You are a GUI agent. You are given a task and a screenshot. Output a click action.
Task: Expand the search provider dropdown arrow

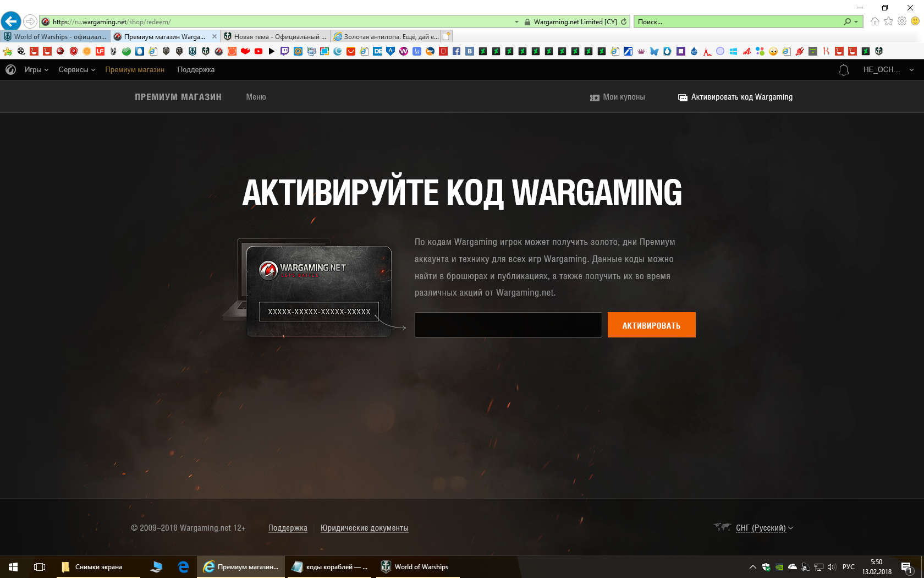(x=856, y=22)
